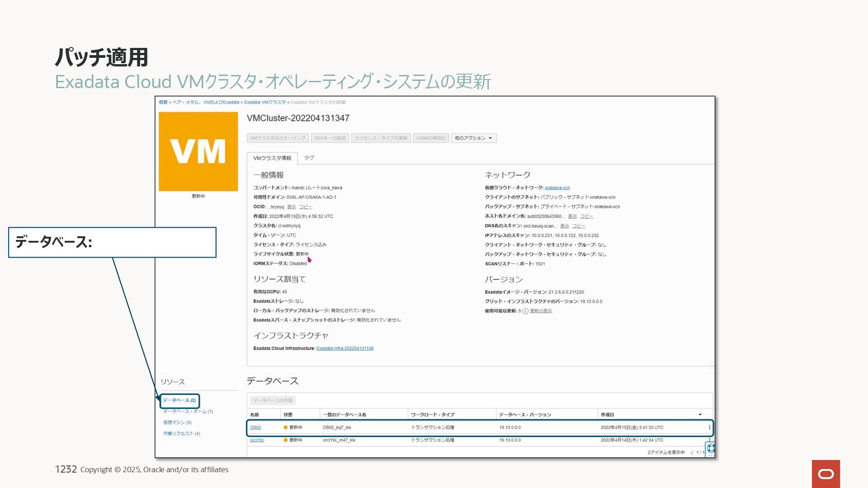Open the orakawa-vcn network link
The image size is (868, 488).
click(557, 188)
